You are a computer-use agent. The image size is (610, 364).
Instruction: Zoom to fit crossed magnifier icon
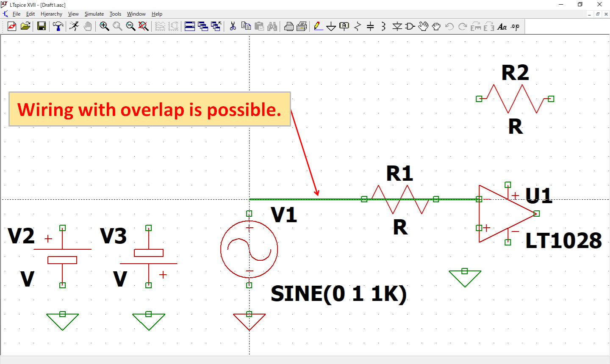click(x=144, y=26)
